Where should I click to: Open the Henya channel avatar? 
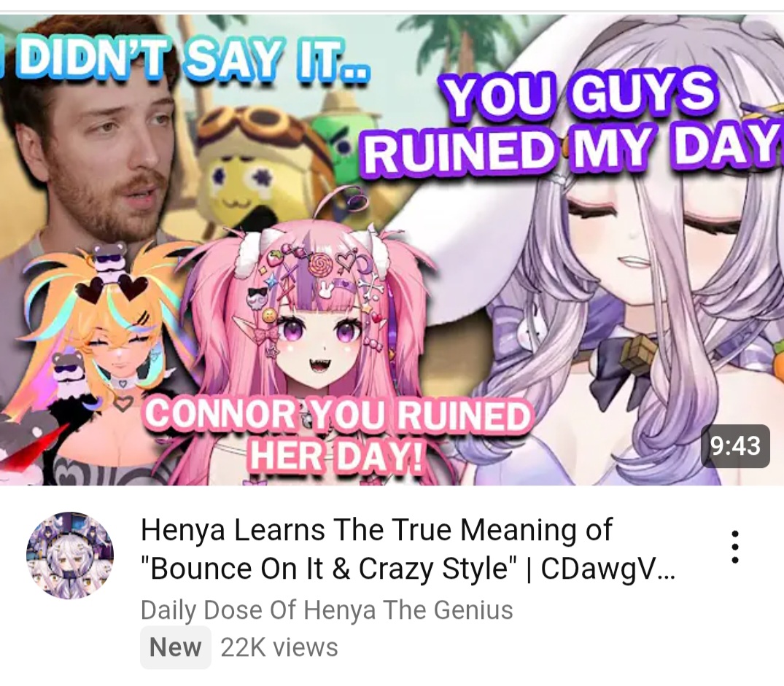click(x=70, y=555)
